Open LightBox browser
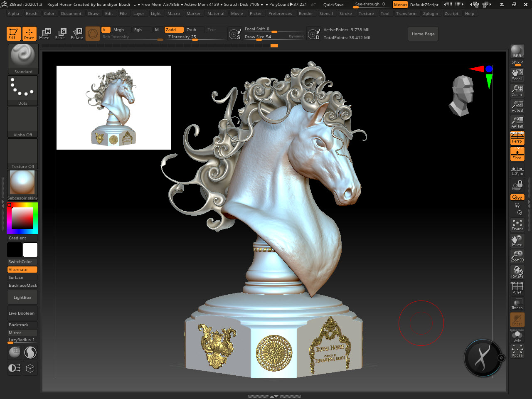The image size is (532, 399). point(22,298)
